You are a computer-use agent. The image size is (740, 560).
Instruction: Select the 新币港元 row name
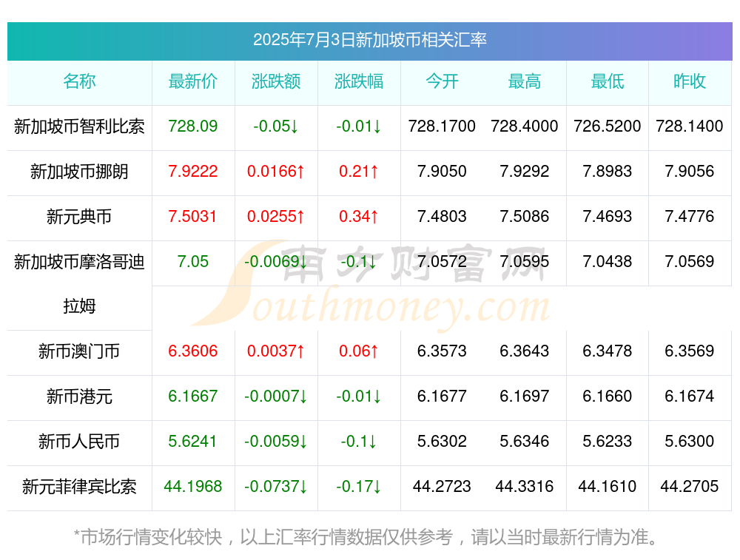79,397
